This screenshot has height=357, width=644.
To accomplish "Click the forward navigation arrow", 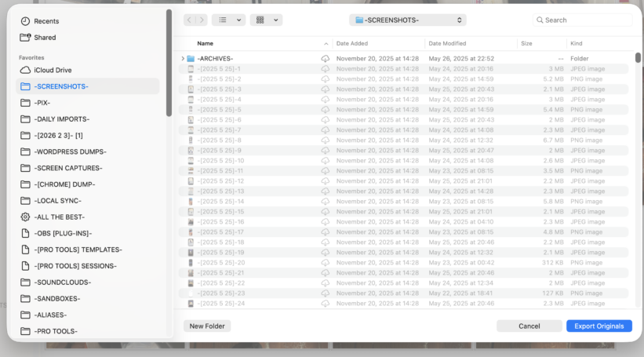I will [x=202, y=20].
